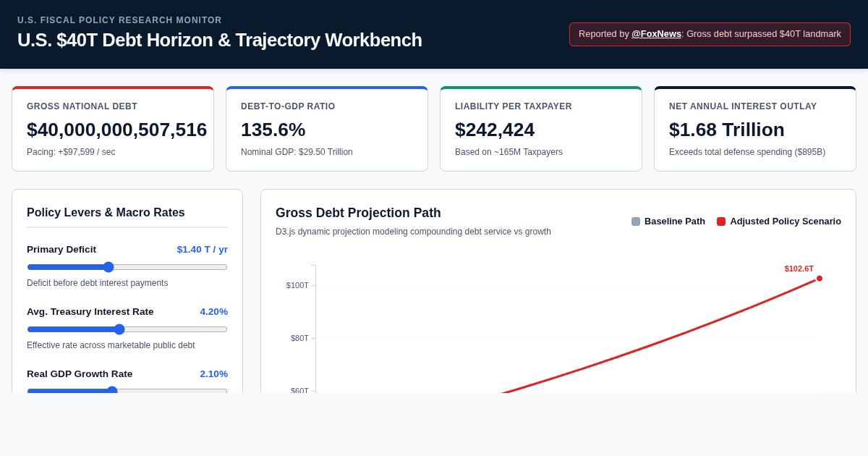Image resolution: width=868 pixels, height=456 pixels.
Task: Select the "Adjusted Policy Scenario" legend label
Action: tap(786, 221)
